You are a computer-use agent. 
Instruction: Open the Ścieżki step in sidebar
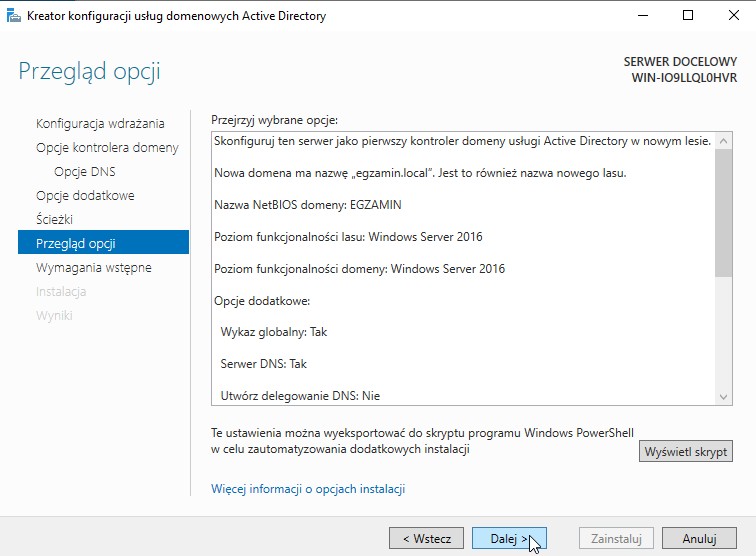(54, 220)
